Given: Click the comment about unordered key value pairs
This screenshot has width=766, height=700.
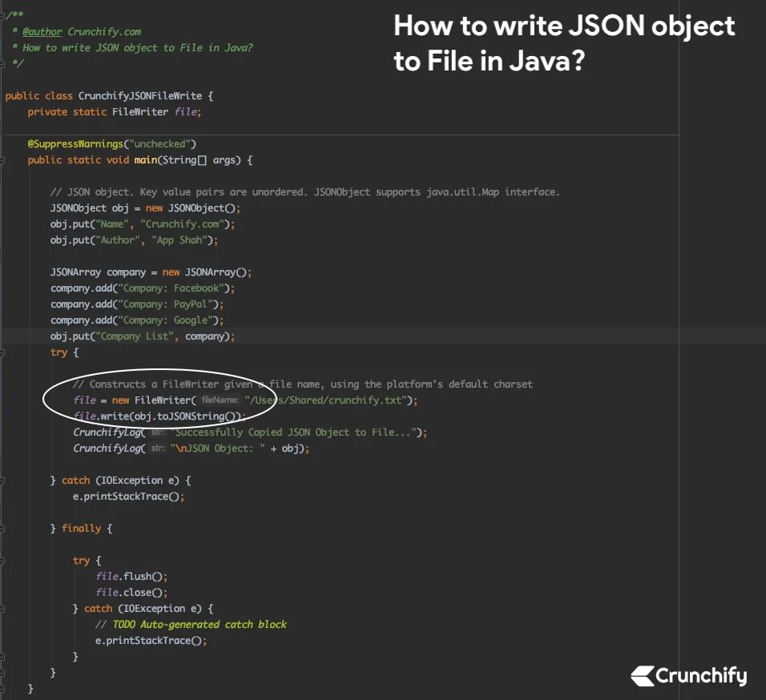Looking at the screenshot, I should coord(304,192).
